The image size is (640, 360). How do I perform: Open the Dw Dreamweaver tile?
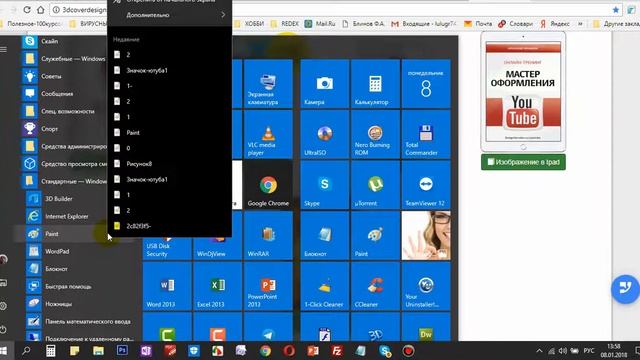pos(426,327)
